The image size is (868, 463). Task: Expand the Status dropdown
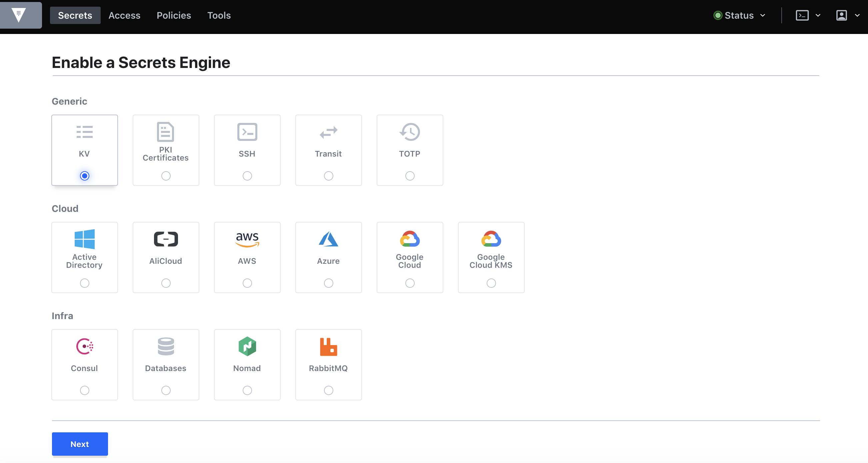tap(739, 16)
